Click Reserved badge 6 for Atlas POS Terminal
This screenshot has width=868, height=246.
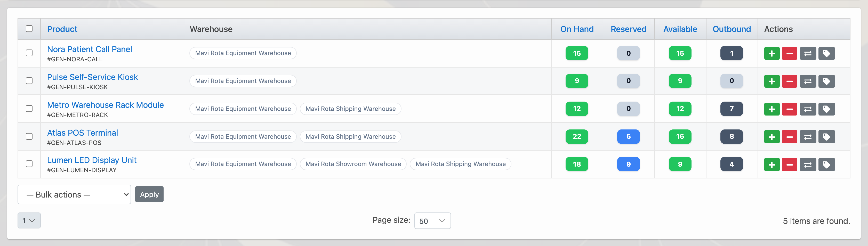click(629, 137)
